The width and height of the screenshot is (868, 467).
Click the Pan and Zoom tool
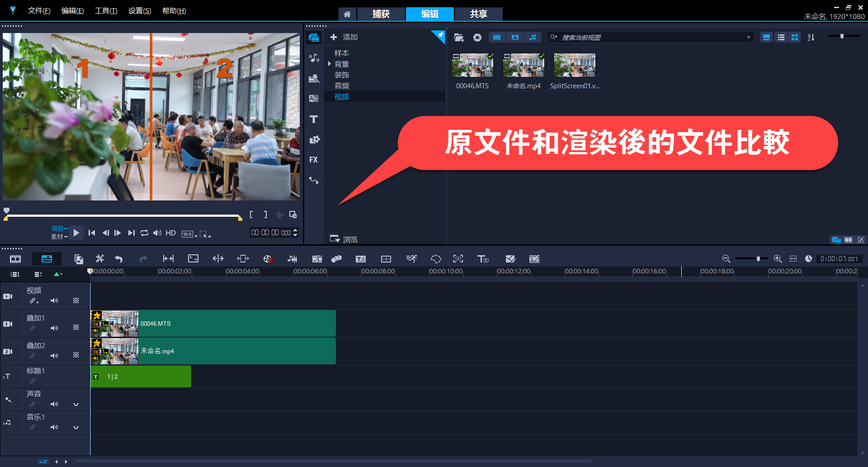(x=458, y=259)
